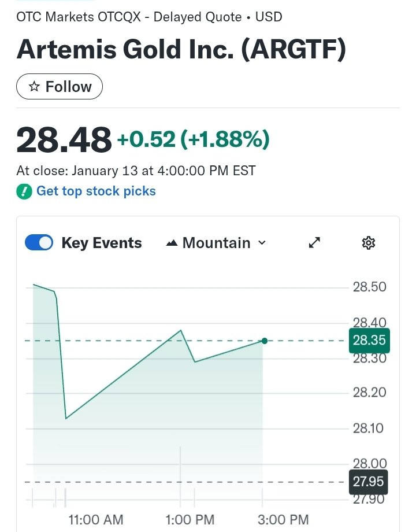The width and height of the screenshot is (416, 532).
Task: Open chart settings gear
Action: pyautogui.click(x=369, y=243)
